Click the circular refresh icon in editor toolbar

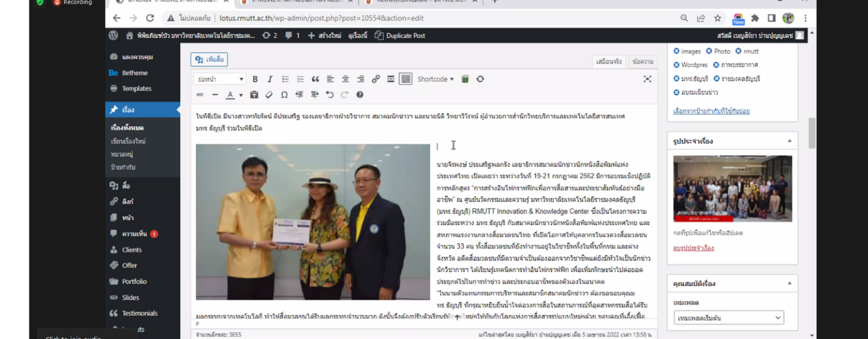click(x=480, y=79)
